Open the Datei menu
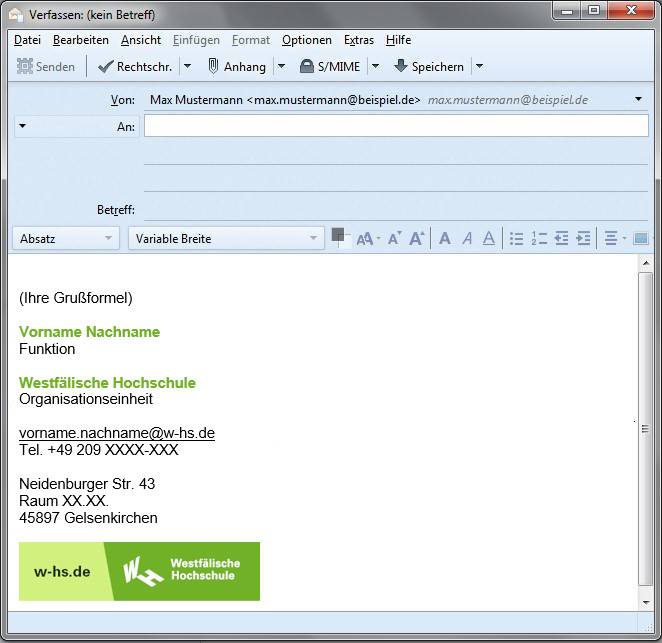 27,40
